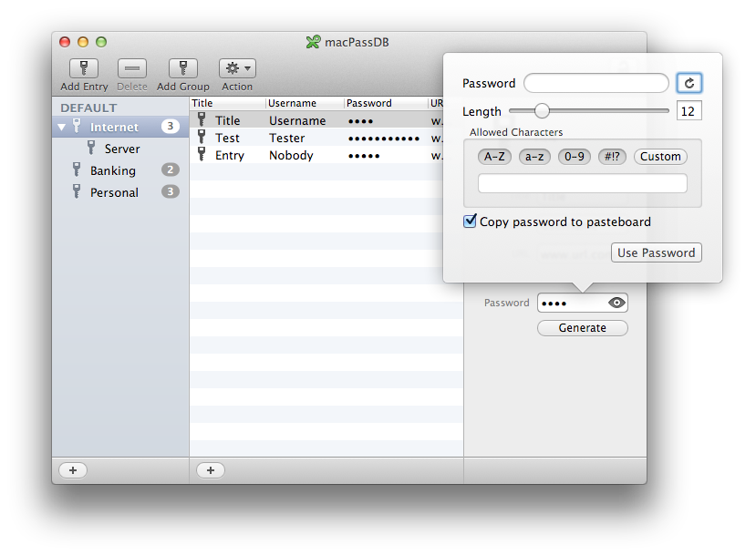The height and width of the screenshot is (556, 756).
Task: Click the refresh icon beside the Password field
Action: [689, 84]
